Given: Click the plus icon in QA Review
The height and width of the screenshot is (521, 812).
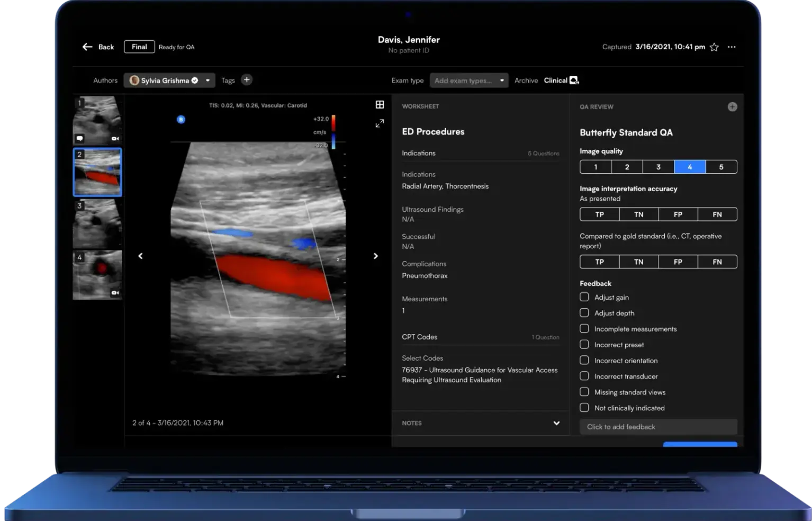Looking at the screenshot, I should coord(732,107).
